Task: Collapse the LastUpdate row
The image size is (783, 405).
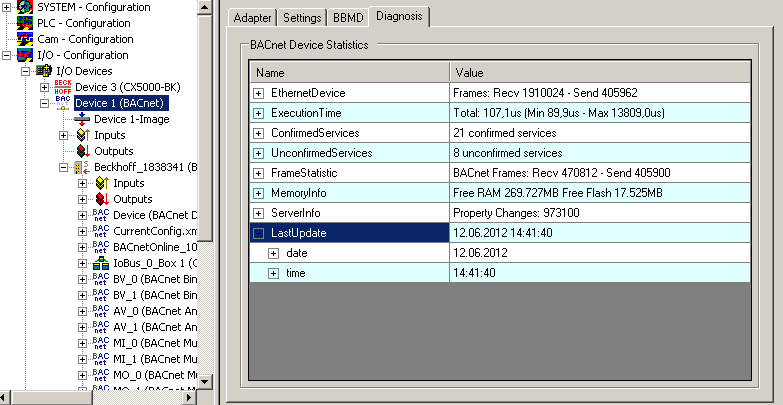Action: (258, 233)
